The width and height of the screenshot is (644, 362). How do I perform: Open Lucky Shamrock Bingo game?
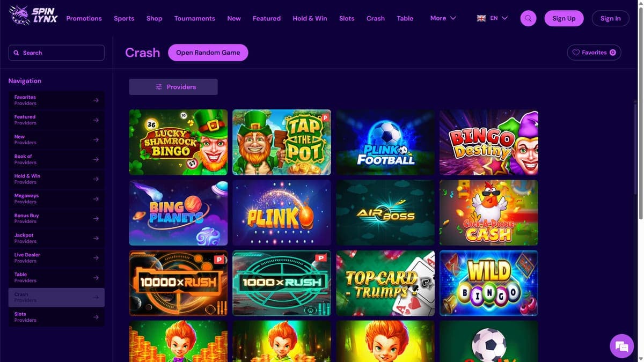[178, 142]
